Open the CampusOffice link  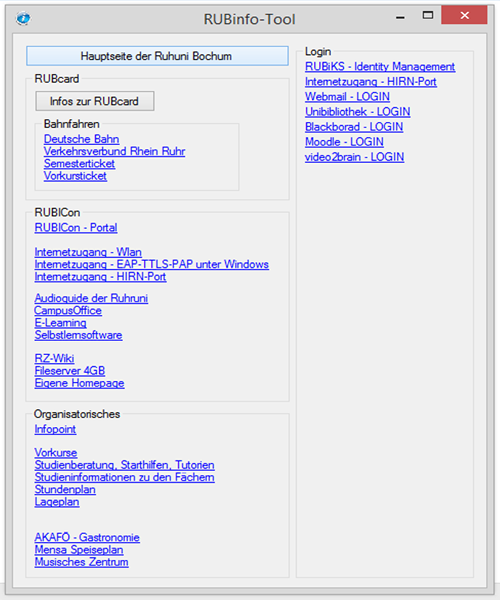68,310
